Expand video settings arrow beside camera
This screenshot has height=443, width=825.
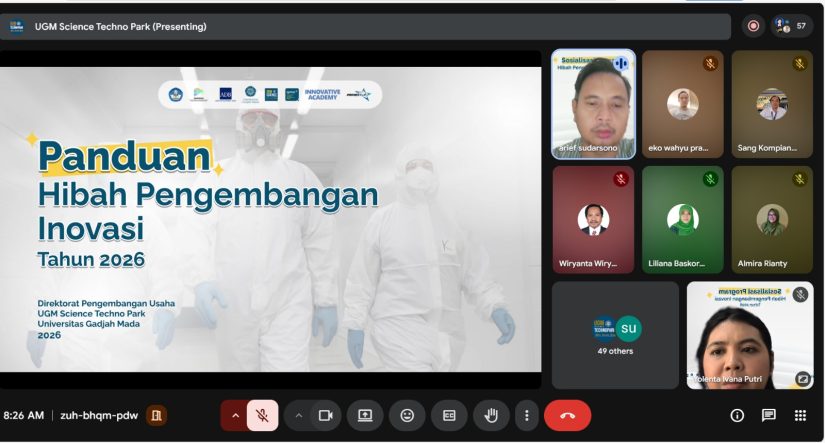298,415
